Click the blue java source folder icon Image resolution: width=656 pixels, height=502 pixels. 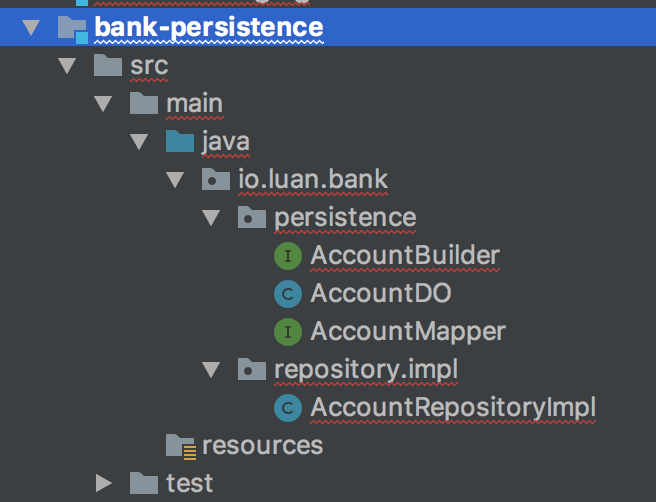180,141
